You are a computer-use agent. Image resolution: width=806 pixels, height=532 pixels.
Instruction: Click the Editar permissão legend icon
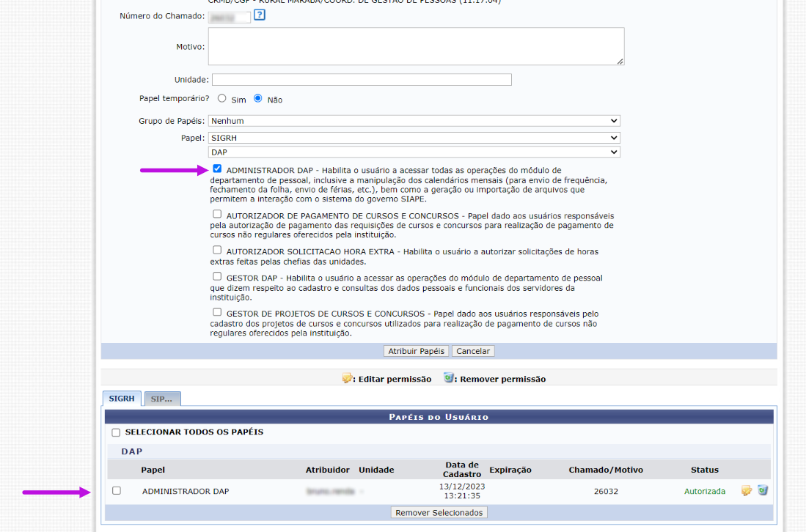pyautogui.click(x=347, y=378)
